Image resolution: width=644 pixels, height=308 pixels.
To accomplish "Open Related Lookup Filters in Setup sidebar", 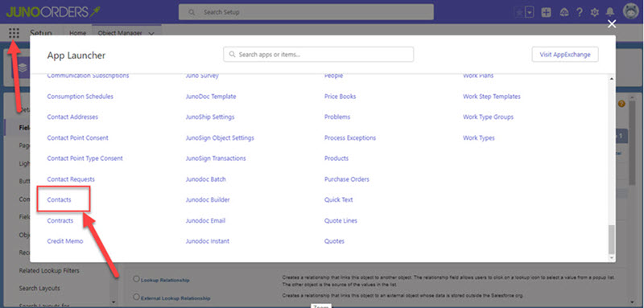I will (49, 271).
